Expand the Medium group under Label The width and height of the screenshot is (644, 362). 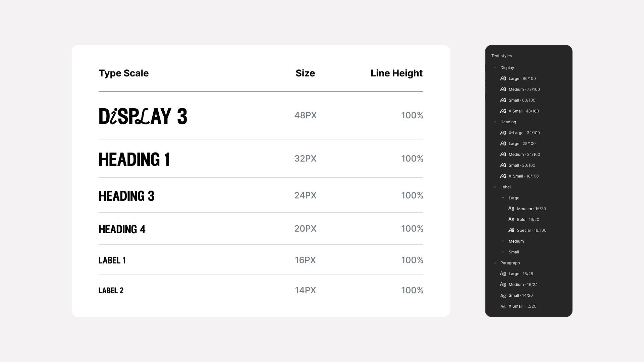click(x=503, y=241)
